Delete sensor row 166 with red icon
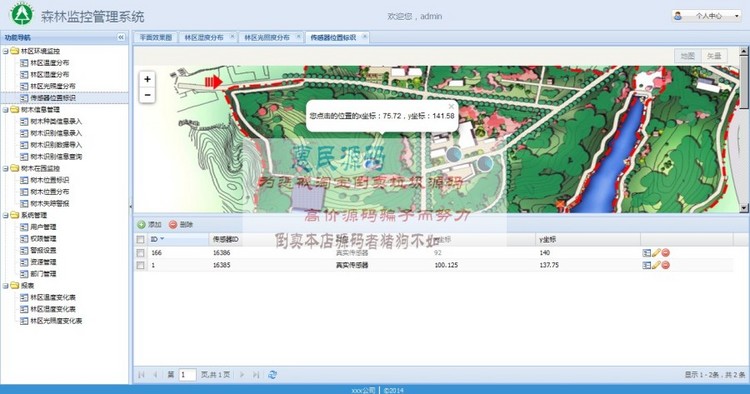Screen dimensions: 750x394 click(665, 252)
